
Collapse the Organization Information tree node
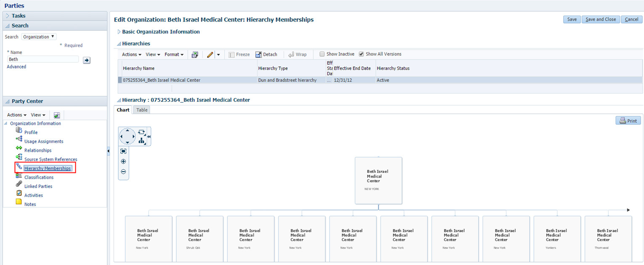point(6,124)
